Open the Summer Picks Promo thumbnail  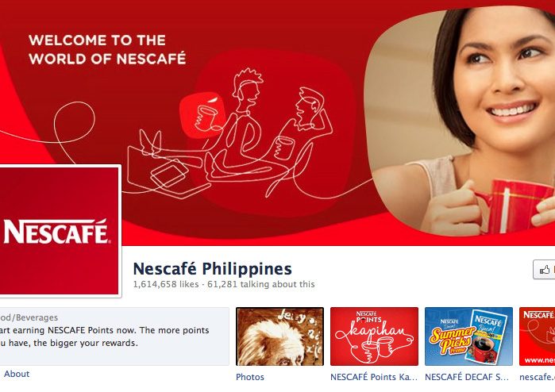tap(468, 336)
